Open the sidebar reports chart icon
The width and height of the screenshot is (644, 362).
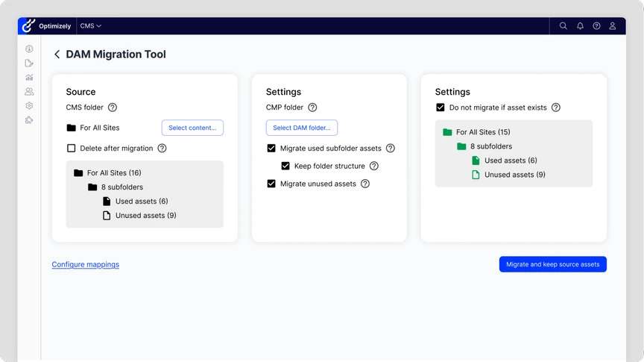pos(29,78)
